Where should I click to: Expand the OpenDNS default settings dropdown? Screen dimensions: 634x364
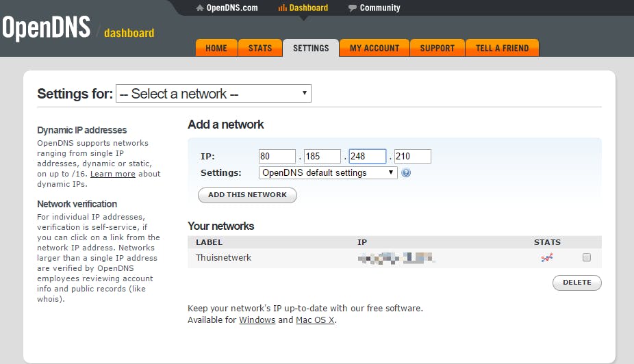pyautogui.click(x=328, y=173)
